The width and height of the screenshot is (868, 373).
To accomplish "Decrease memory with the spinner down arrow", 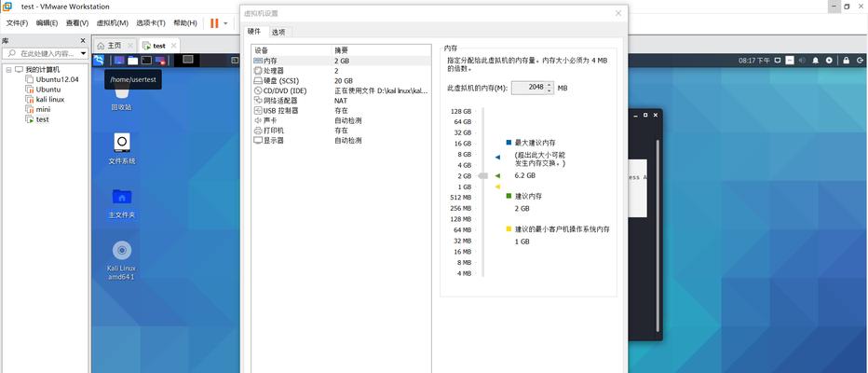I will pyautogui.click(x=549, y=90).
